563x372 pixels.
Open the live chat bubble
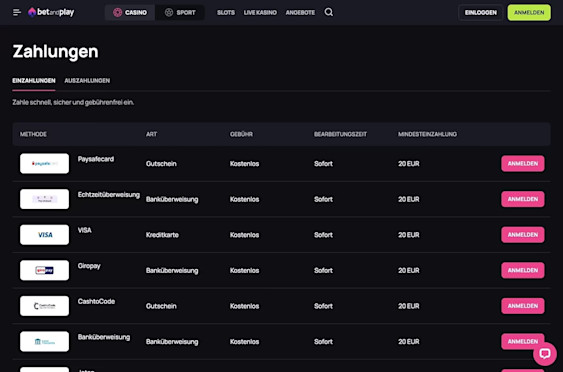click(x=545, y=354)
